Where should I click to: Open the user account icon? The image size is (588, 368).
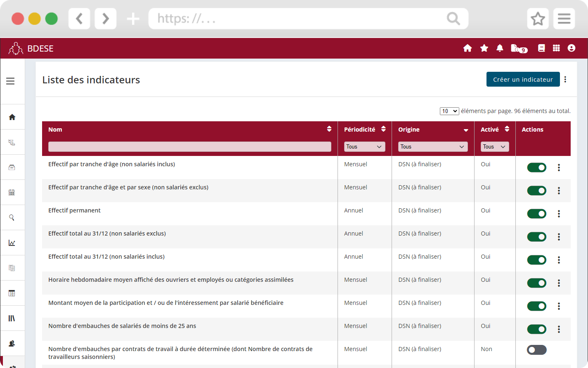(571, 48)
